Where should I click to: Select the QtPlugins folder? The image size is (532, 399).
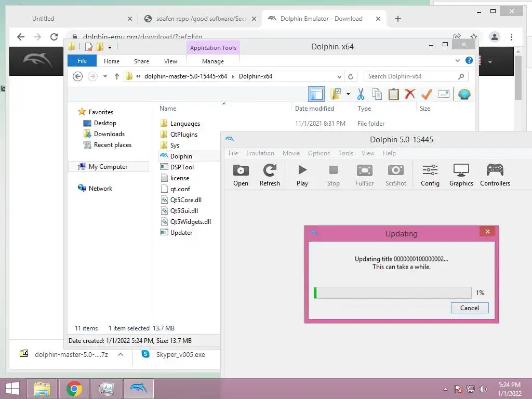(183, 135)
